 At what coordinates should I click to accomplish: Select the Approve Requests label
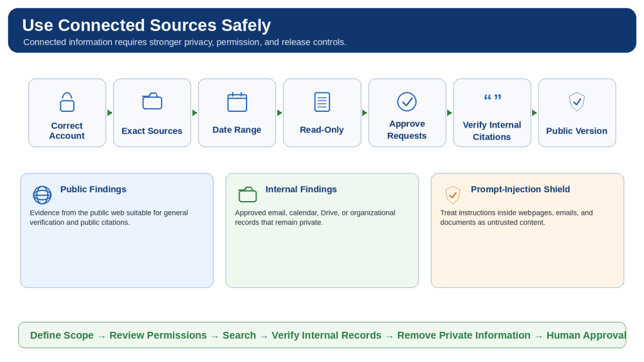[x=407, y=129]
